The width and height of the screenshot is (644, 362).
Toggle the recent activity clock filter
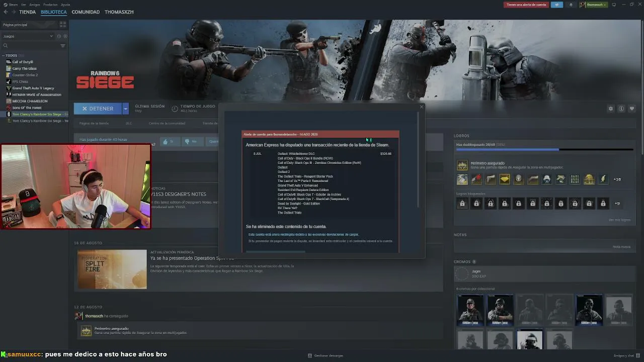(59, 36)
